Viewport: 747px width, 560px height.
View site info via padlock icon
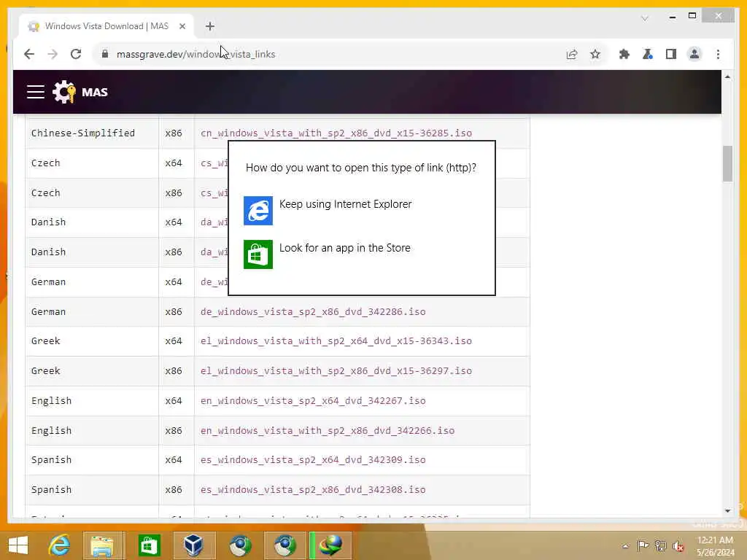click(105, 54)
